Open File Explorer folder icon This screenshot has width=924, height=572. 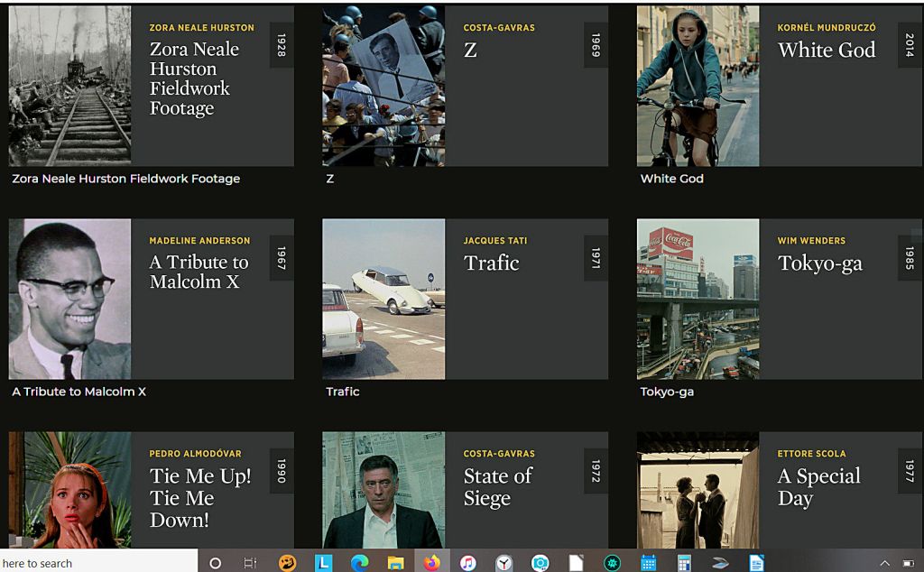coord(395,563)
